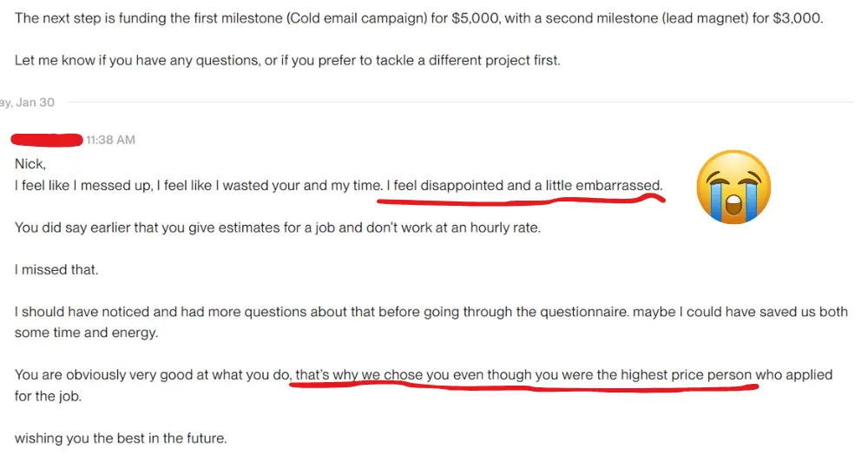Image resolution: width=868 pixels, height=462 pixels.
Task: Click "some time and energy." line
Action: pyautogui.click(x=86, y=333)
